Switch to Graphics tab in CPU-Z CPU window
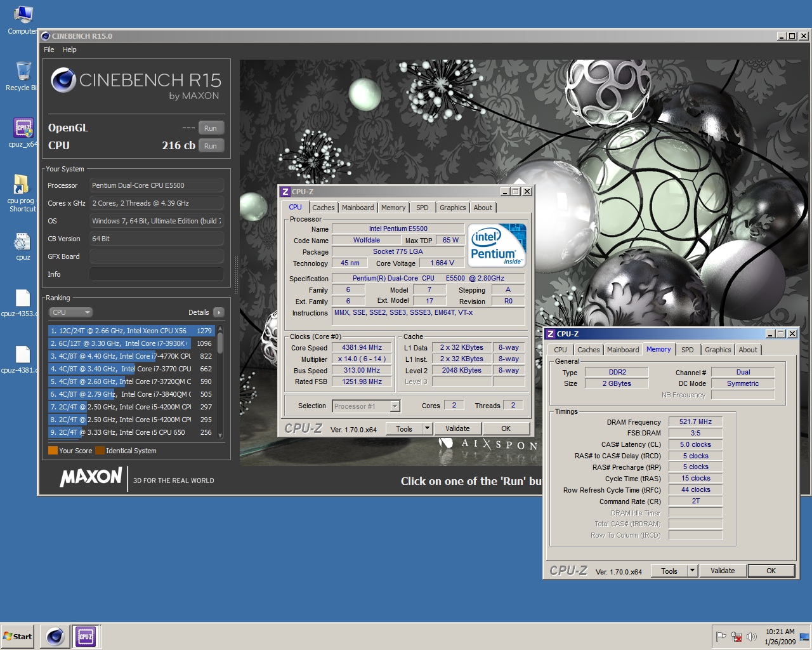 [x=452, y=208]
